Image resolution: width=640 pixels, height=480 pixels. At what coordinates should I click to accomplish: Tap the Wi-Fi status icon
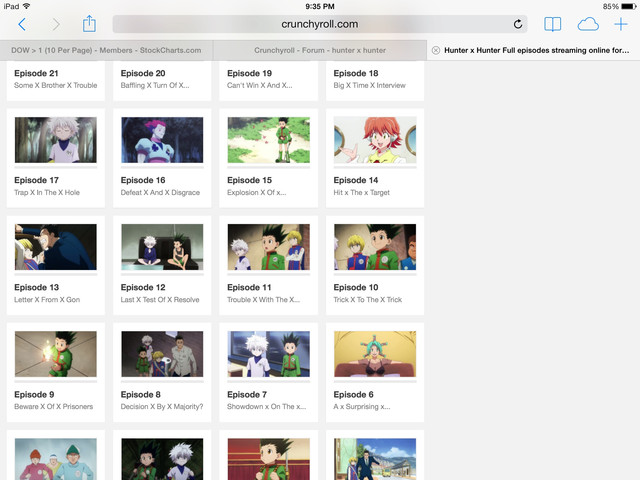click(x=27, y=6)
